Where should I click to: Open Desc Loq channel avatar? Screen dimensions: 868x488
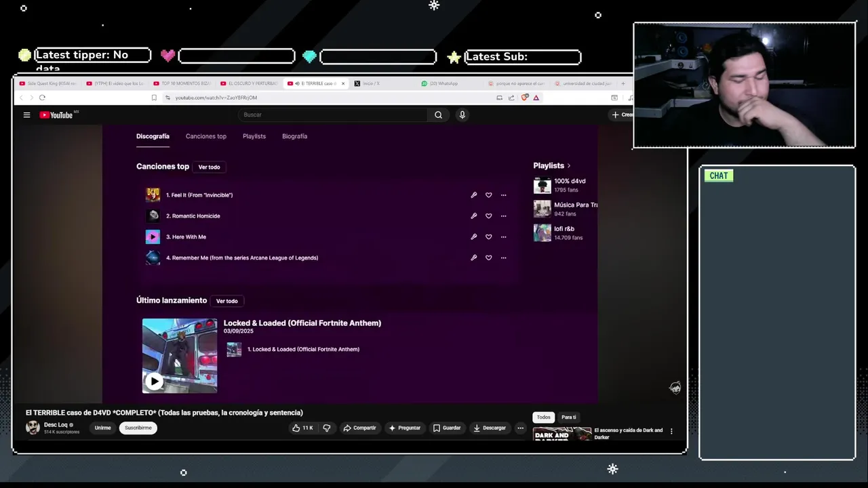coord(33,427)
